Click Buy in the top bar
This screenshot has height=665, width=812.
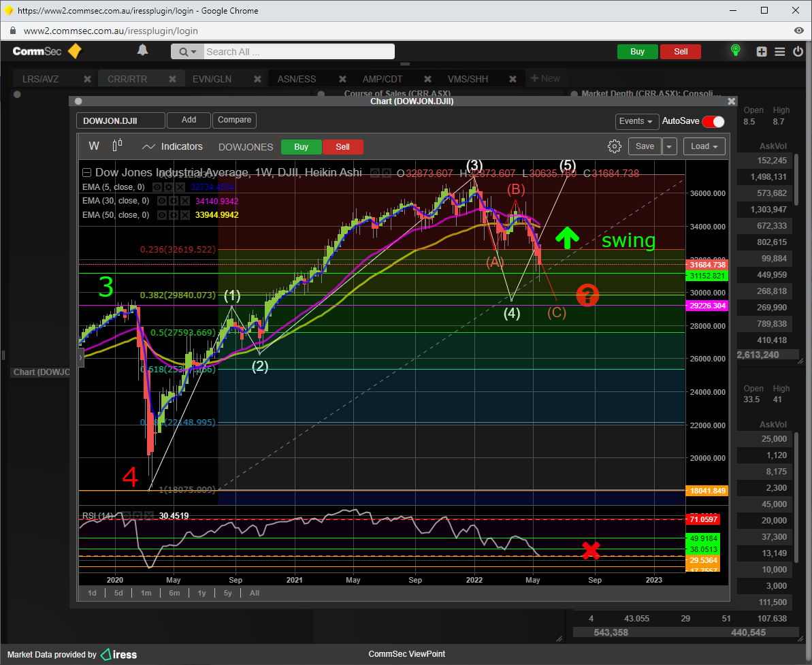pyautogui.click(x=637, y=52)
